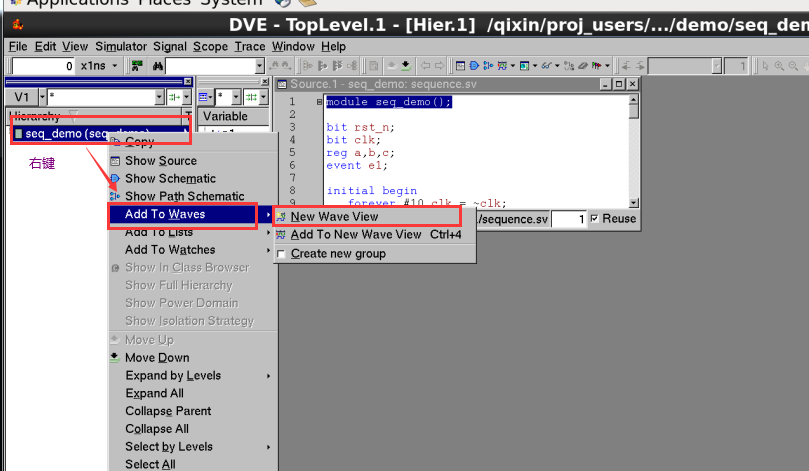
Task: Click the move-down green arrow toolbar icon
Action: (x=406, y=66)
